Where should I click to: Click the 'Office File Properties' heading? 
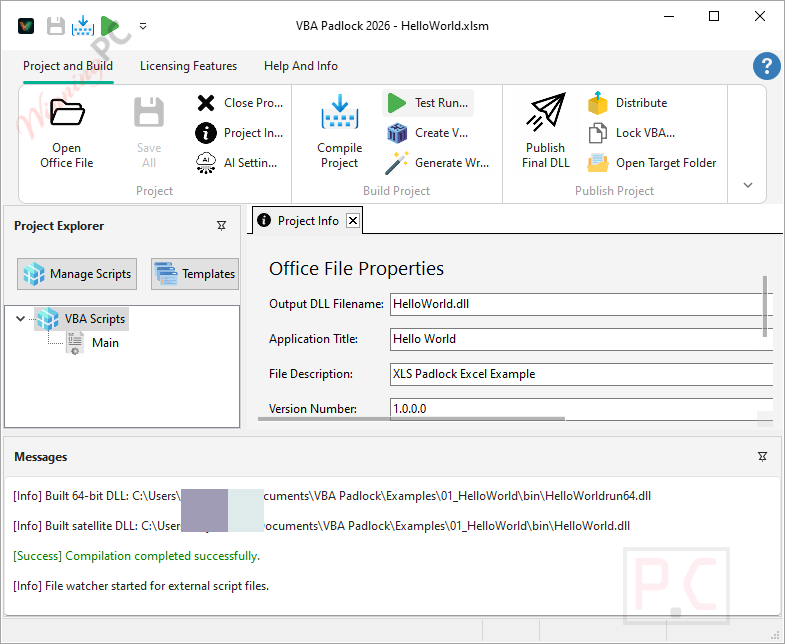[356, 269]
